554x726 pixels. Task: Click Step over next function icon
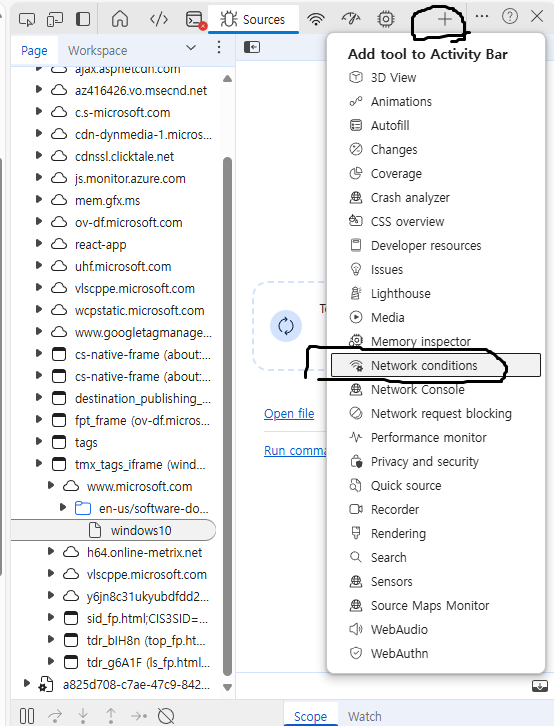[55, 716]
